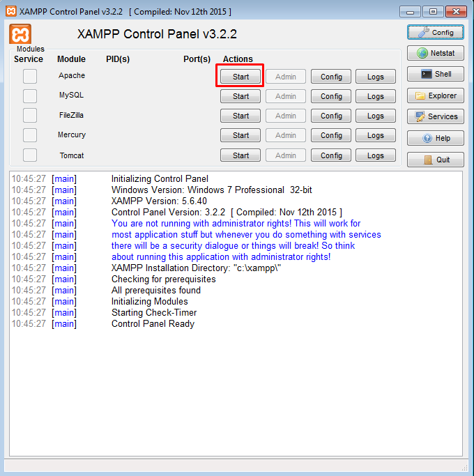
Task: Click the 'Control Panel Ready' log line
Action: 153,324
